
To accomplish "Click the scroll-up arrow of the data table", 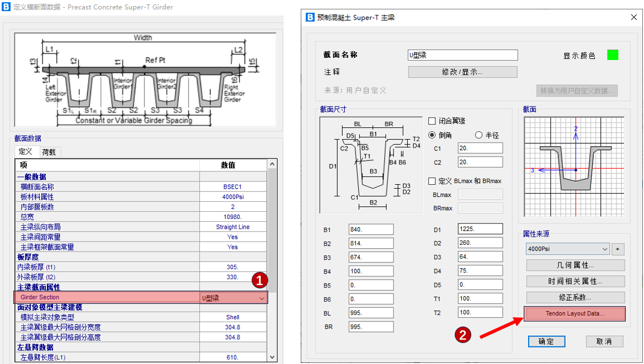I will 272,165.
